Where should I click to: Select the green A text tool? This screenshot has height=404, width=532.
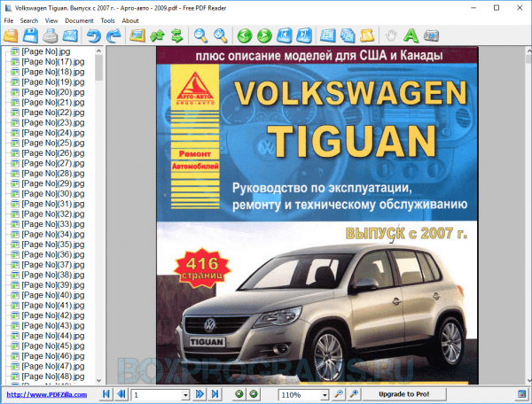click(411, 35)
